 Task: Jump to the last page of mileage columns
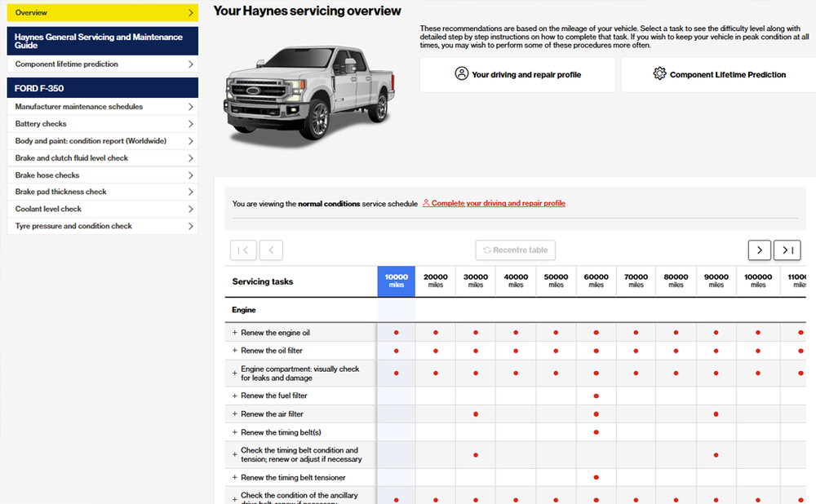[x=787, y=250]
